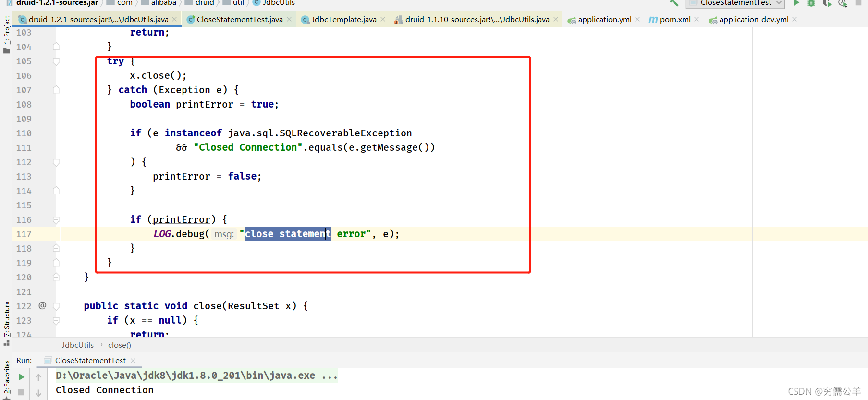
Task: Switch to the JdbcTemplate.java tab
Action: pyautogui.click(x=343, y=19)
